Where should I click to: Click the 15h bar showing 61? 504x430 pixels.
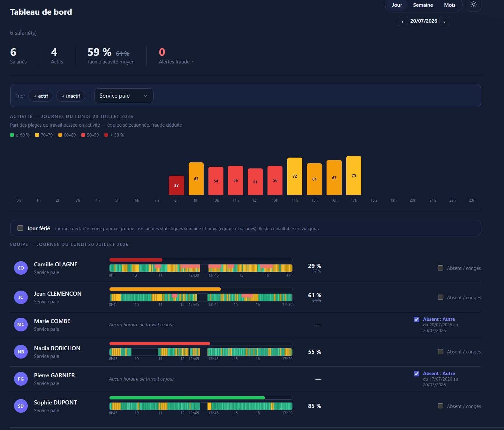pyautogui.click(x=314, y=179)
